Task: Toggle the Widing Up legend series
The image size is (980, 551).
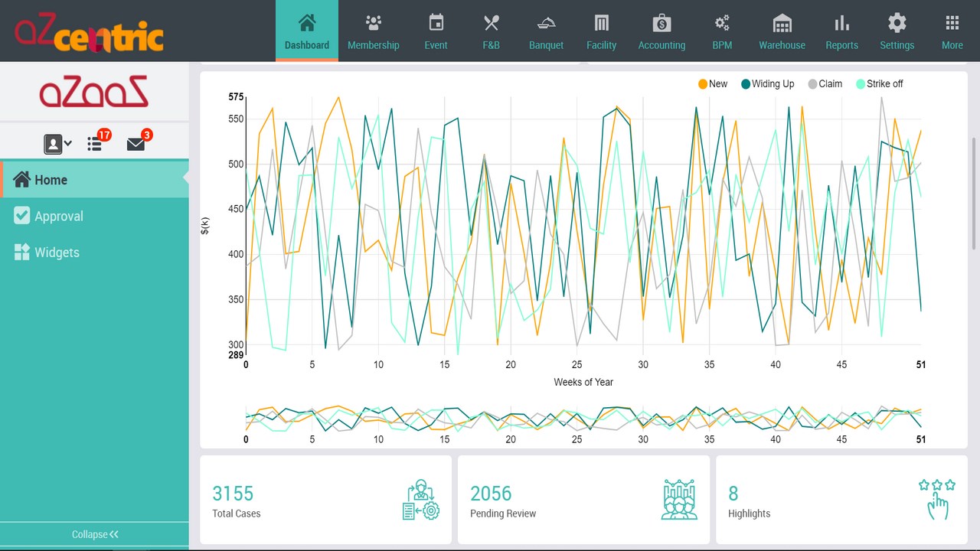Action: click(x=768, y=84)
